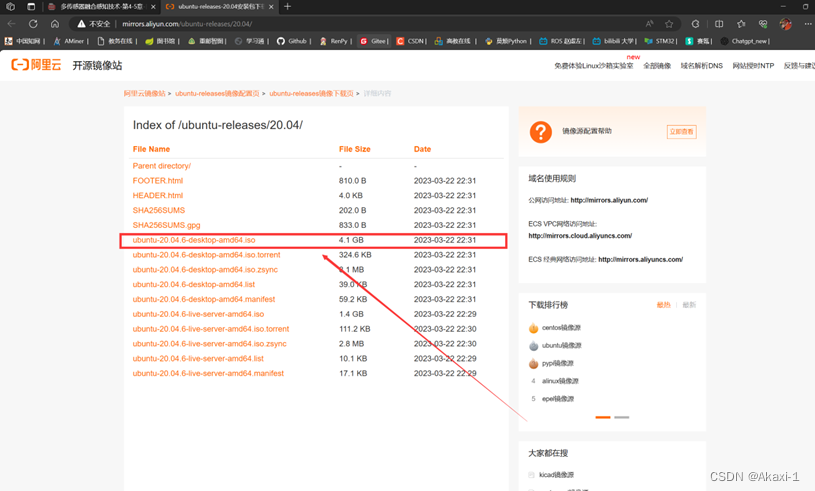Download the SHA256SUMS file

coord(159,210)
